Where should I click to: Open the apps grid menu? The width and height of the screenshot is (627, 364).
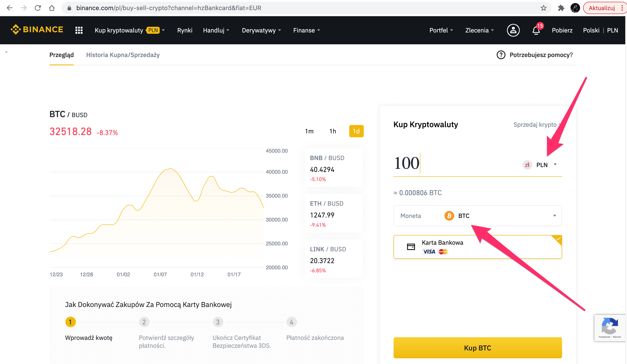(79, 30)
